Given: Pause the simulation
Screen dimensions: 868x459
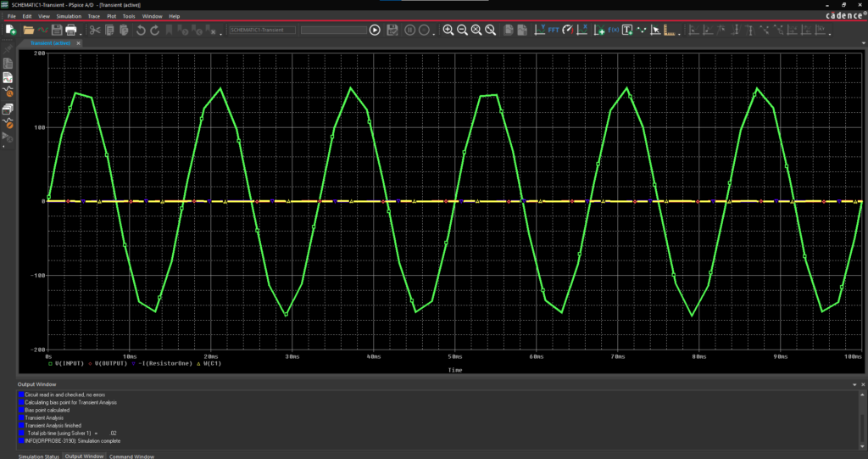Looking at the screenshot, I should pos(409,30).
